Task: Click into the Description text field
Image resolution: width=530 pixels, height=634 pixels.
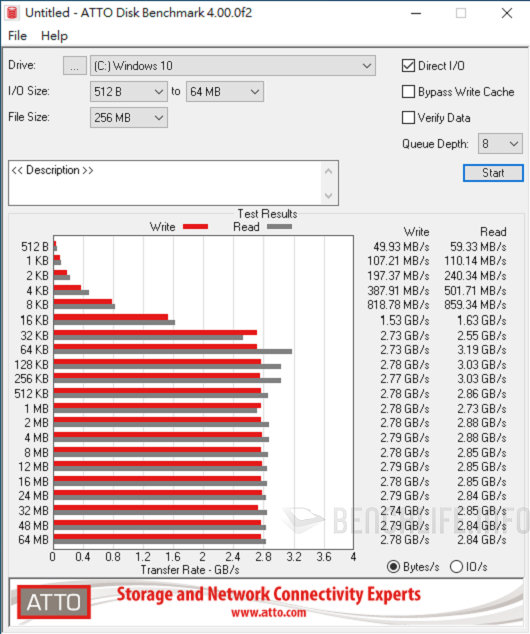Action: [x=166, y=183]
